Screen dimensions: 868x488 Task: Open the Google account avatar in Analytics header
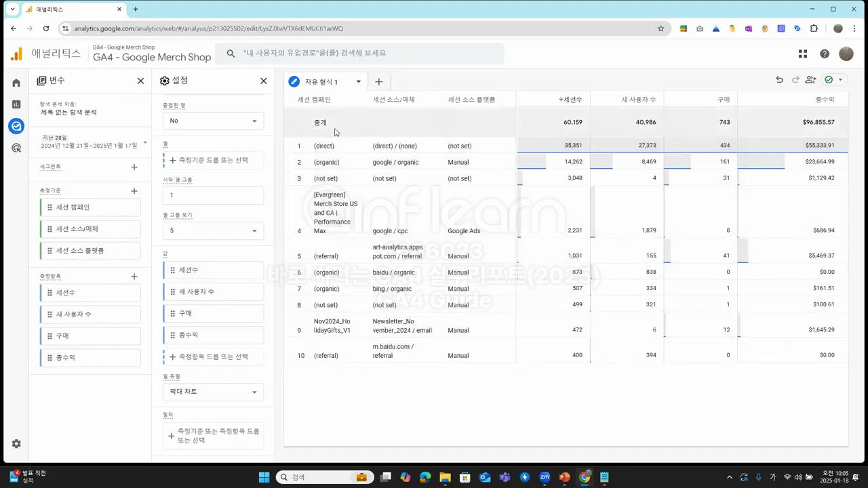click(x=846, y=54)
